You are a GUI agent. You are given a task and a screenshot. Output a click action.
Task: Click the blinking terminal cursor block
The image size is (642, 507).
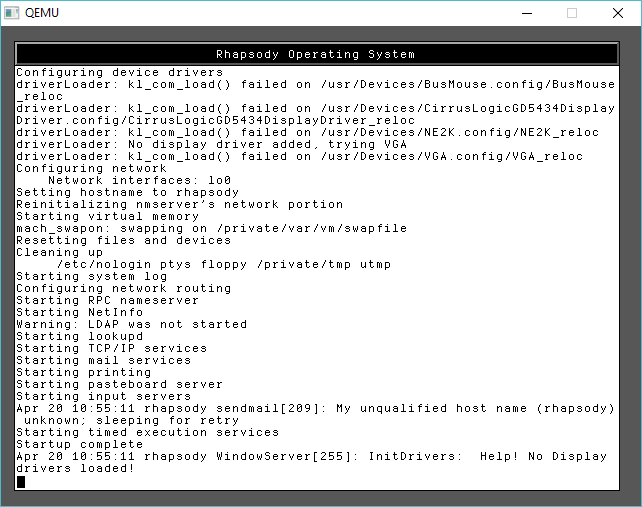click(21, 481)
